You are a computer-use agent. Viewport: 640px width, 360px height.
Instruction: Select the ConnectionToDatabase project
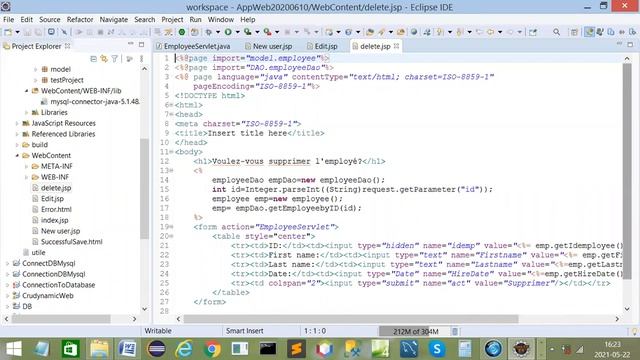58,285
